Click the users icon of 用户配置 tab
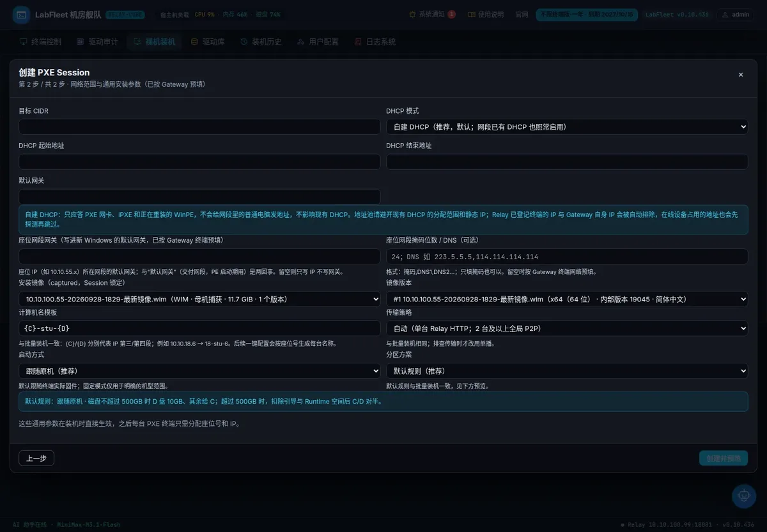767x532 pixels. point(300,42)
